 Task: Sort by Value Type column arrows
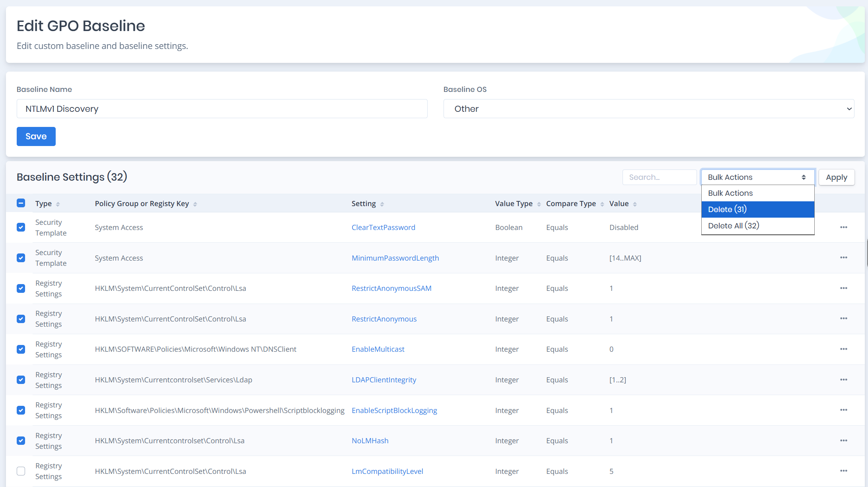[539, 204]
